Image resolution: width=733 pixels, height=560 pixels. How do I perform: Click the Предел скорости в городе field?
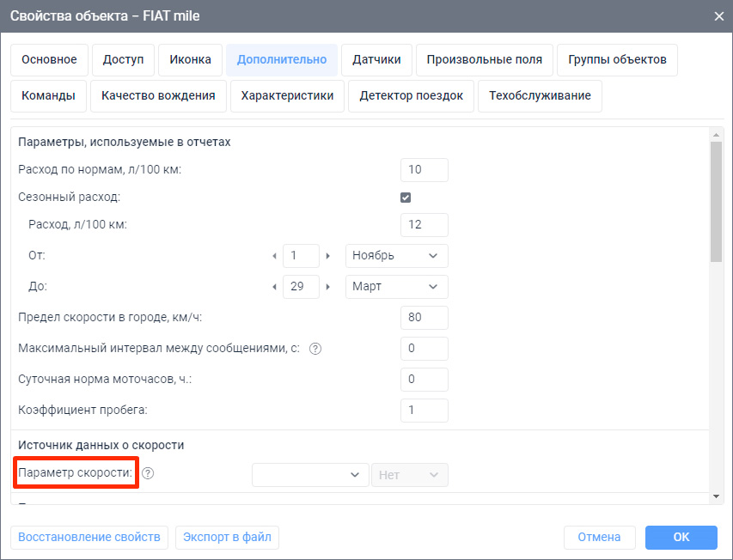pos(424,318)
